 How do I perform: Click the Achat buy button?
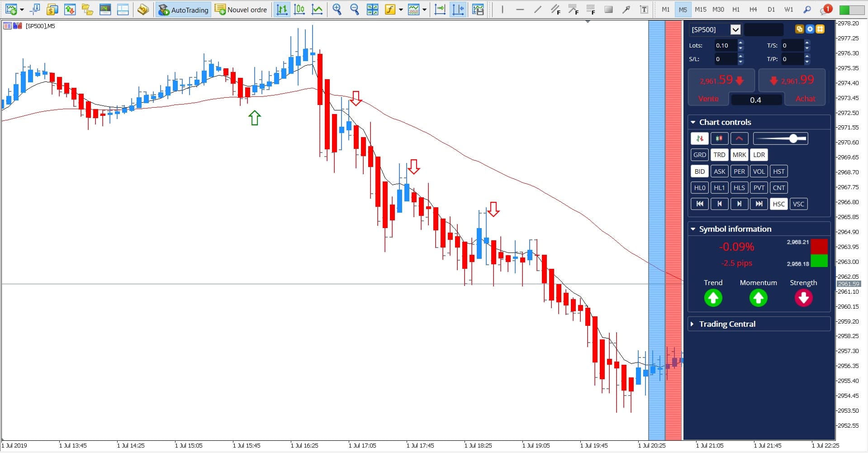tap(805, 98)
